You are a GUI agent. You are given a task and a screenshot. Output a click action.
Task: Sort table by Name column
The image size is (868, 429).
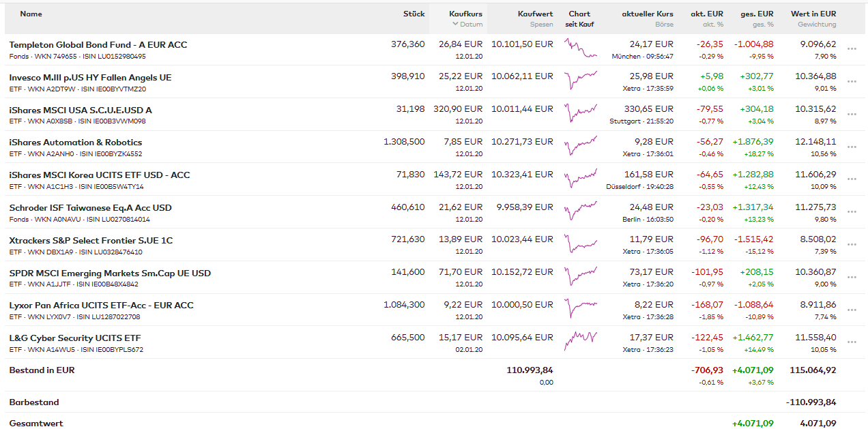click(31, 14)
